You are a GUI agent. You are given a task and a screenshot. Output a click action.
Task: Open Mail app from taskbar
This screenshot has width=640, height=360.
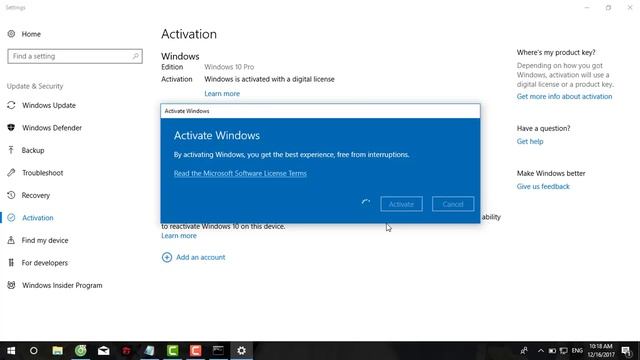[x=104, y=351]
